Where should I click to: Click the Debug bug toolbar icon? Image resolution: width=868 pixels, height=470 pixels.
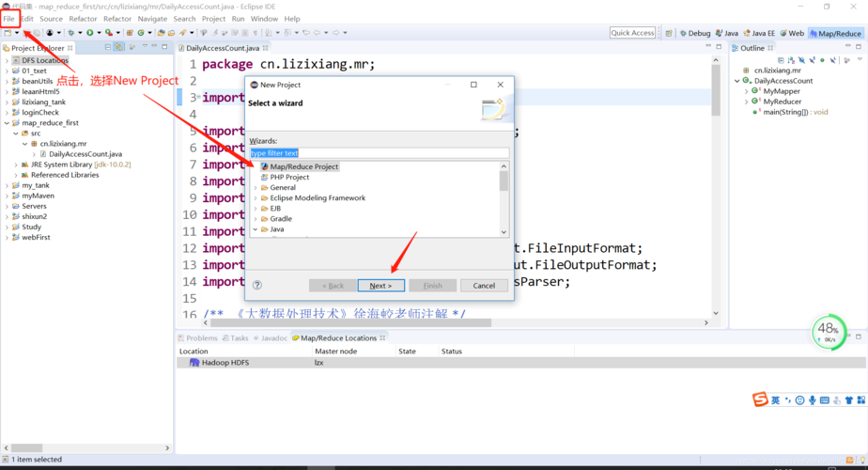[70, 33]
